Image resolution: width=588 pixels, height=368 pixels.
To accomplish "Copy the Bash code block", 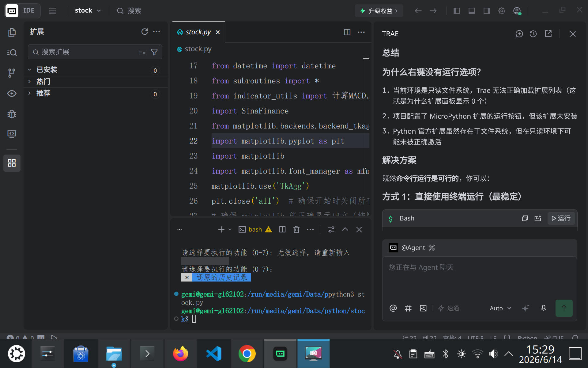I will pyautogui.click(x=525, y=218).
